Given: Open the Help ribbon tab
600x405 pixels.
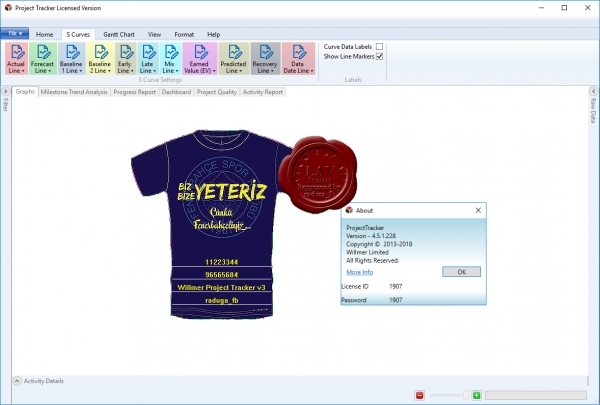Looking at the screenshot, I should (x=214, y=34).
